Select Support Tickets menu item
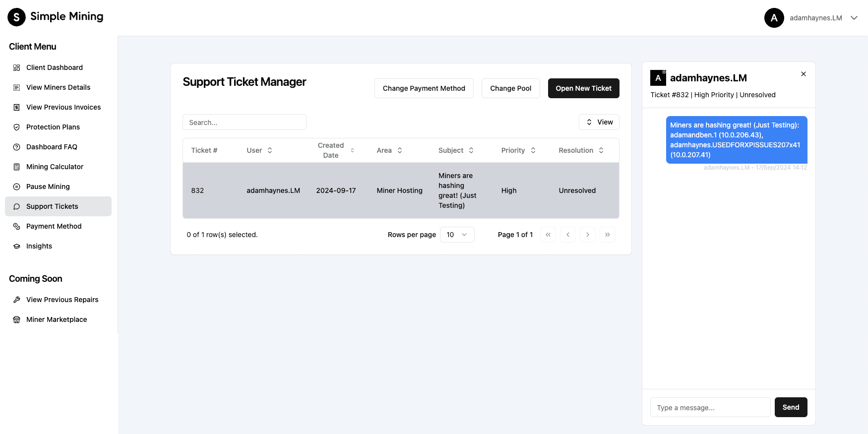The width and height of the screenshot is (868, 434). 58,206
